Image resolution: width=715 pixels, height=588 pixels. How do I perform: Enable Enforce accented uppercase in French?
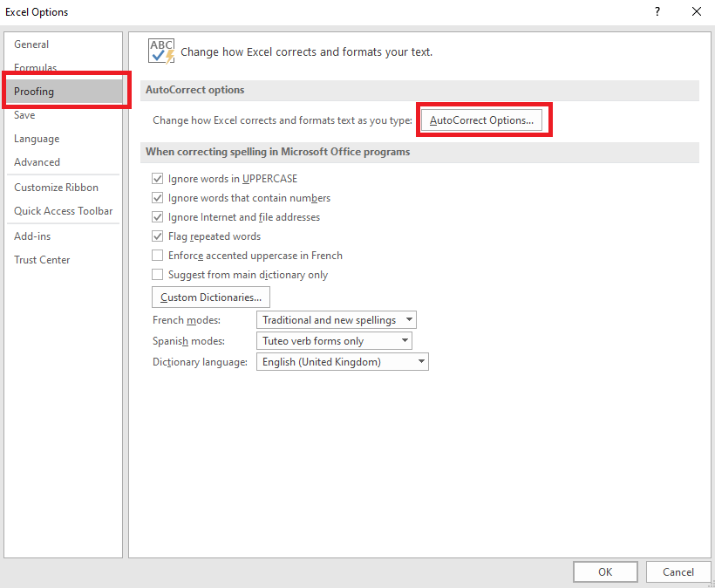pyautogui.click(x=157, y=255)
